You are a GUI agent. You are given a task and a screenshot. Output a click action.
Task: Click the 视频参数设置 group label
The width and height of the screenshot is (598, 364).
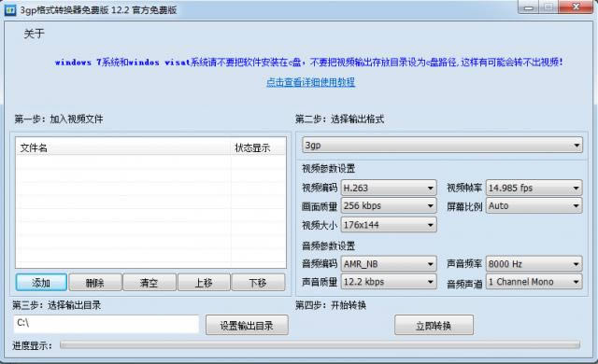328,168
